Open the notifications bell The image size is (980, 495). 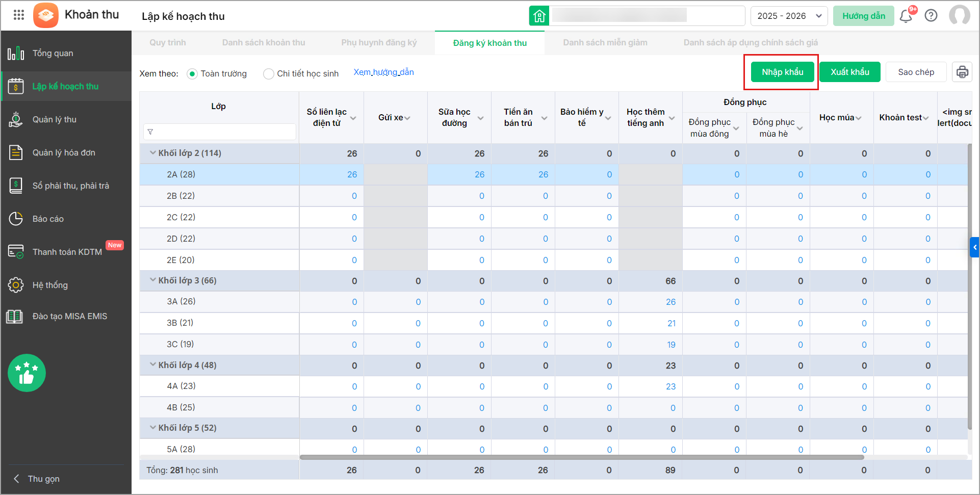906,16
